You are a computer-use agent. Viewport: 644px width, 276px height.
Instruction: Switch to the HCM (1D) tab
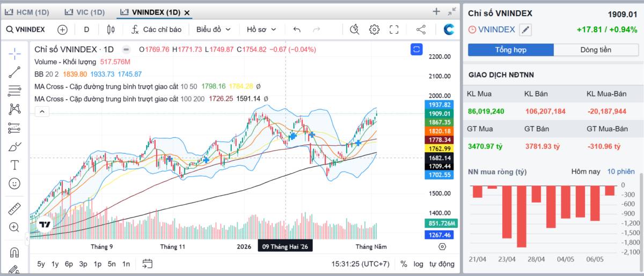tap(27, 12)
